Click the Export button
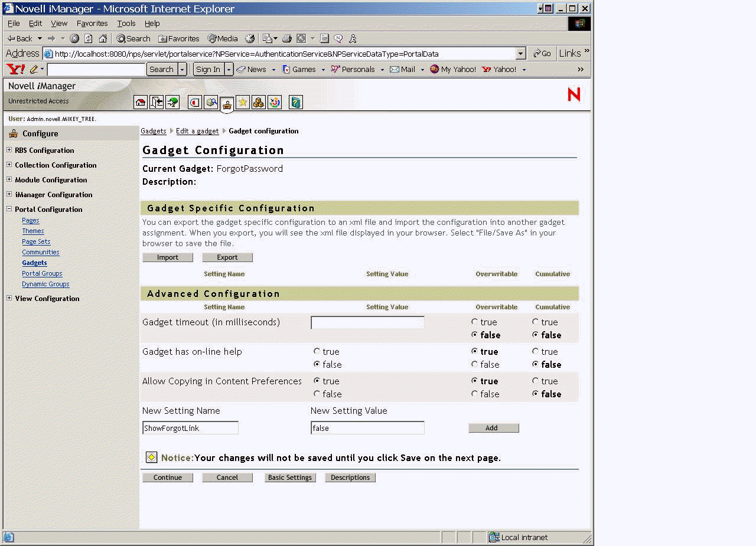The image size is (756, 546). (x=227, y=257)
